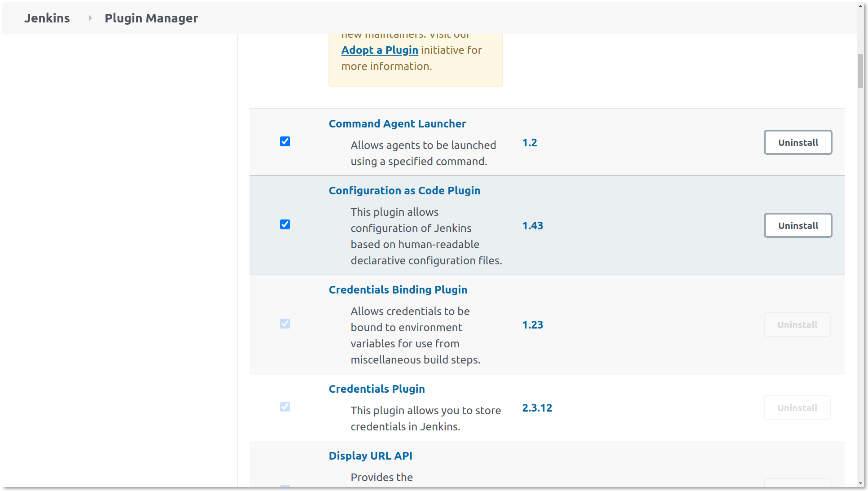868x491 pixels.
Task: Follow the Adopt a Plugin link
Action: coord(380,50)
